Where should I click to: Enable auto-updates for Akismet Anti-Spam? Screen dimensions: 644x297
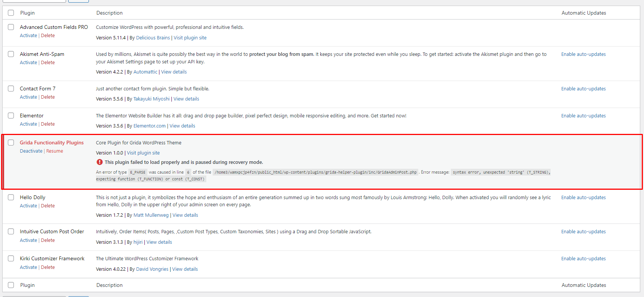(x=583, y=54)
